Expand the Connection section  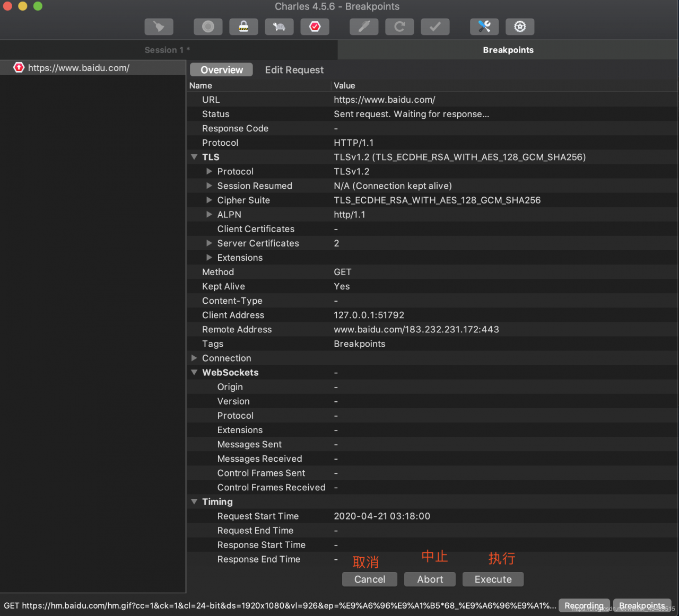194,358
